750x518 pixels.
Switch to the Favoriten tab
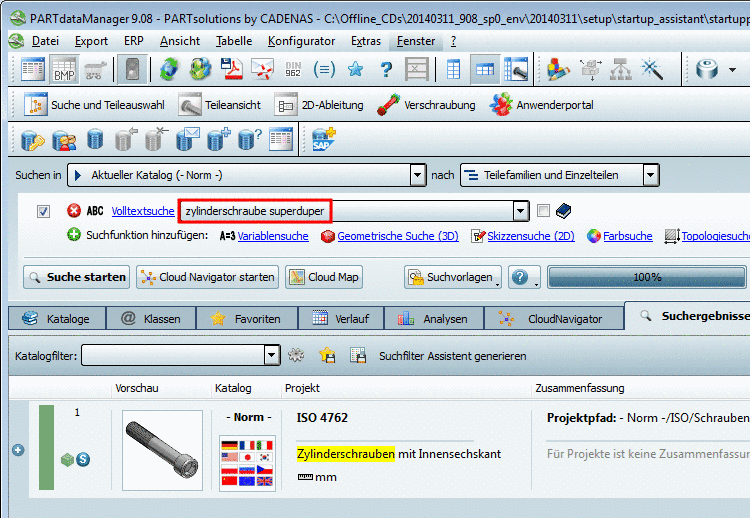click(247, 319)
